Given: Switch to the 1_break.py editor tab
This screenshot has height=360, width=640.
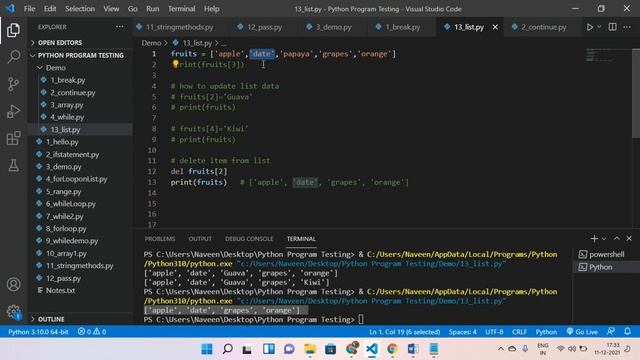Looking at the screenshot, I should (402, 27).
